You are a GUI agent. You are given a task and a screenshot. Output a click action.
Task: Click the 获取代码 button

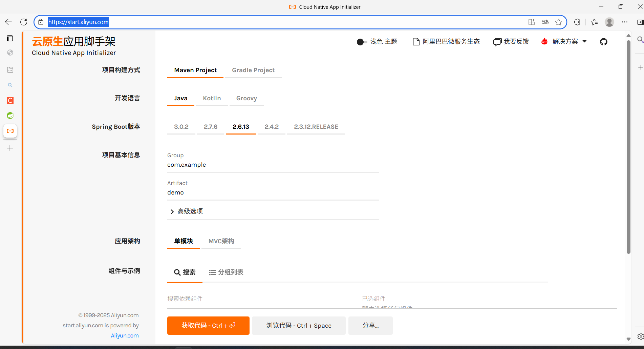coord(208,325)
